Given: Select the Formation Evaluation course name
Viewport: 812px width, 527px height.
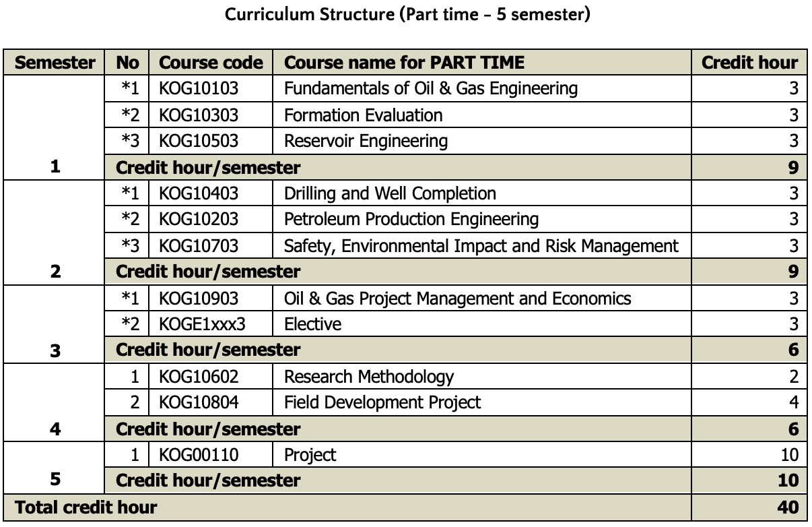Looking at the screenshot, I should click(364, 115).
